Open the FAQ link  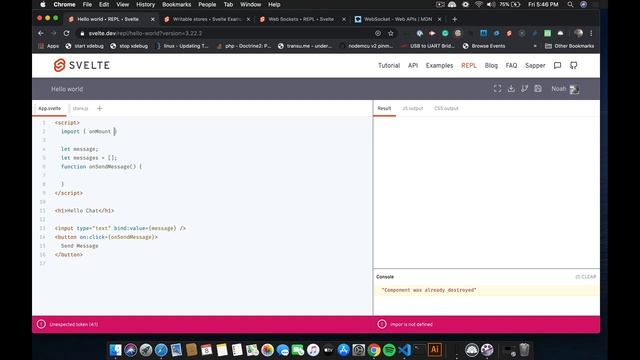coord(511,65)
